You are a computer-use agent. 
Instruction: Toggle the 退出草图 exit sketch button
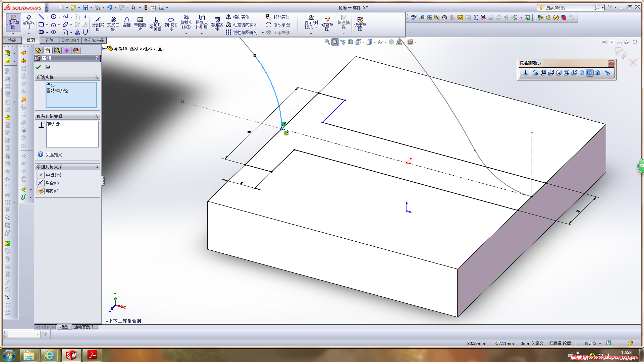pyautogui.click(x=13, y=22)
